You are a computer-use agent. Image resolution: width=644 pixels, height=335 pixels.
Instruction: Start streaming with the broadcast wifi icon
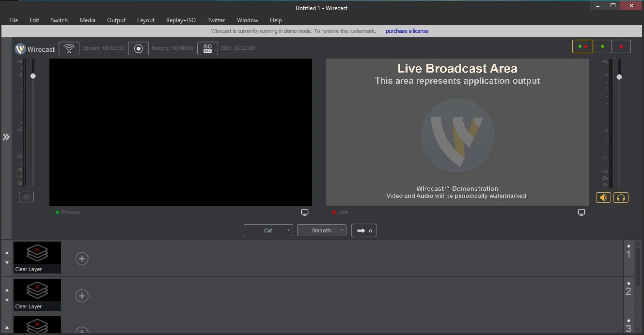(x=69, y=48)
